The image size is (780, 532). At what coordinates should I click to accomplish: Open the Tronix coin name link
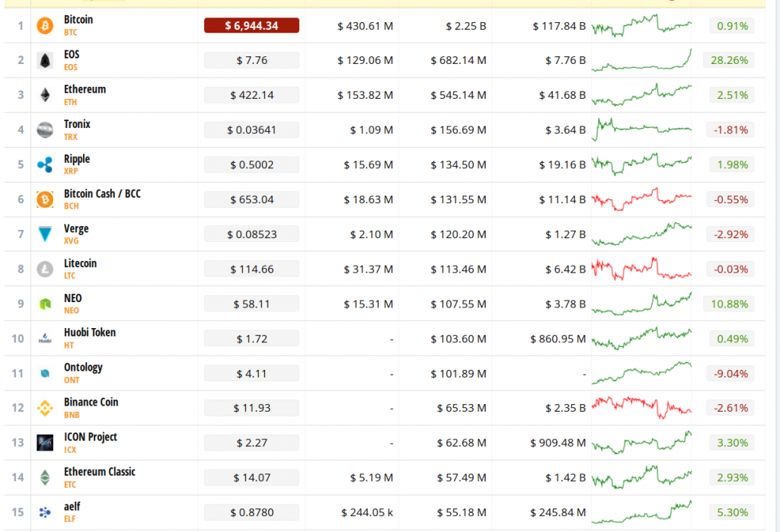click(77, 124)
